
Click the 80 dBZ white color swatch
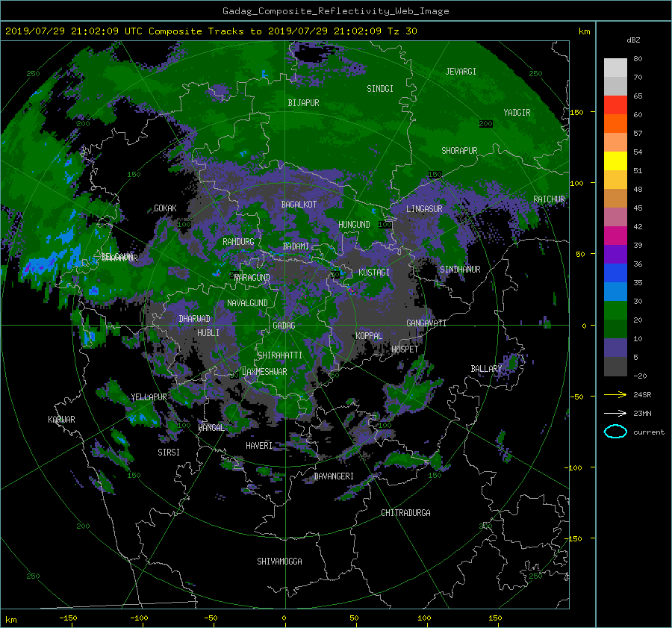[615, 68]
